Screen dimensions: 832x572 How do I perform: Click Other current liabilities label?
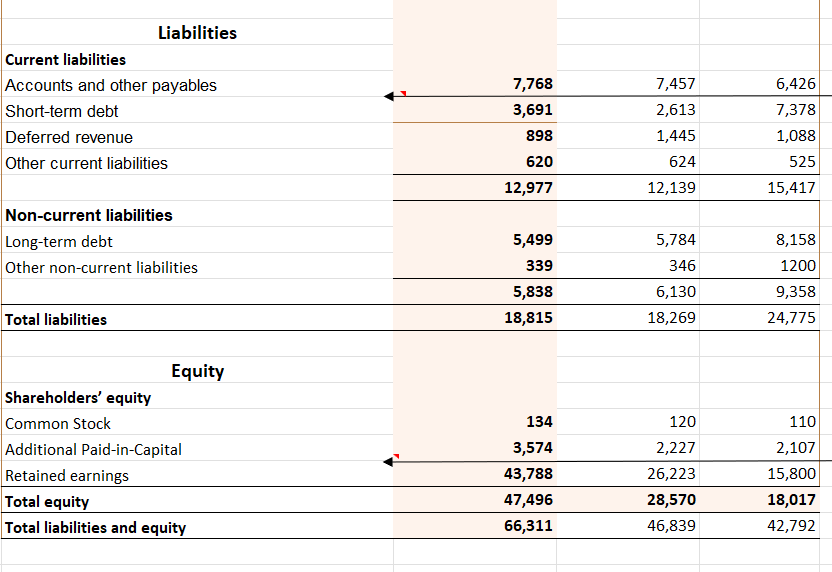86,163
